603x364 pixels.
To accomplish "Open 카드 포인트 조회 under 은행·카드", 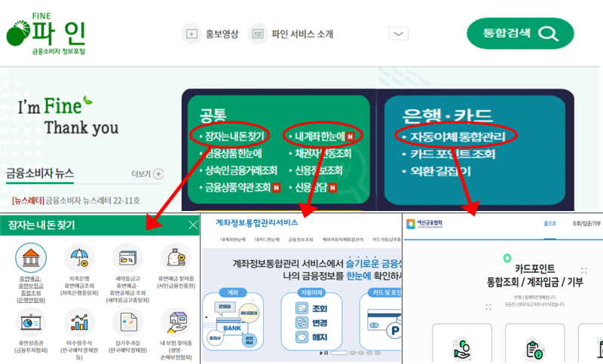I will (x=452, y=154).
